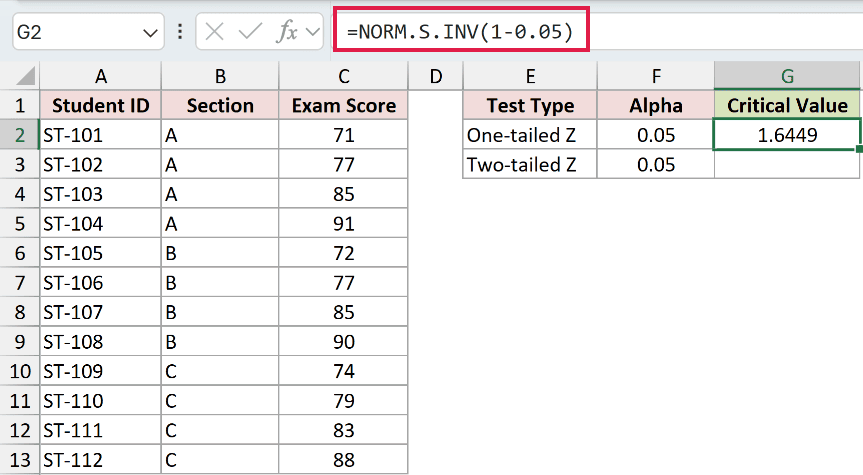
Task: Select the cell with critical value 1.6449
Action: pos(787,135)
